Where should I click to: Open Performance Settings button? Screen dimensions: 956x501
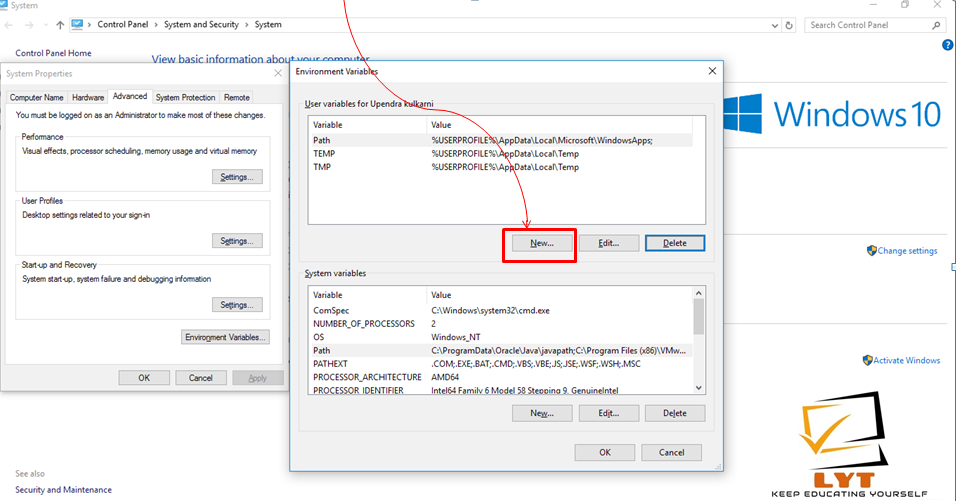coord(237,177)
